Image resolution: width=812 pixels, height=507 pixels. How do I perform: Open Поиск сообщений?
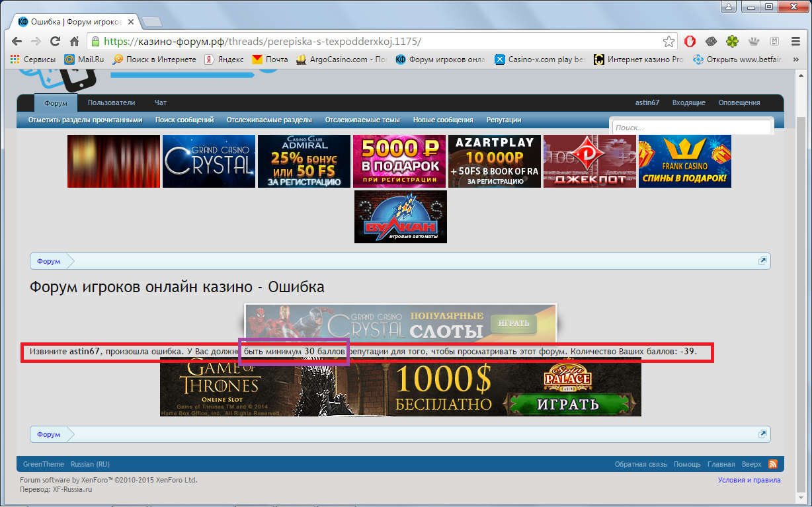(184, 120)
